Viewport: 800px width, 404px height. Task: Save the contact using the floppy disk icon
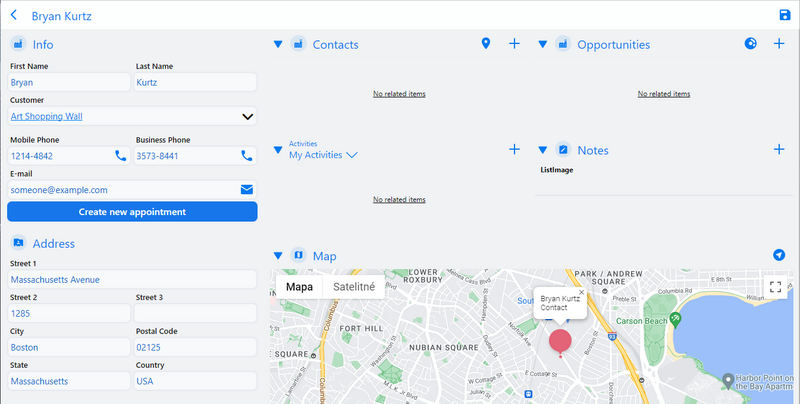[x=784, y=15]
